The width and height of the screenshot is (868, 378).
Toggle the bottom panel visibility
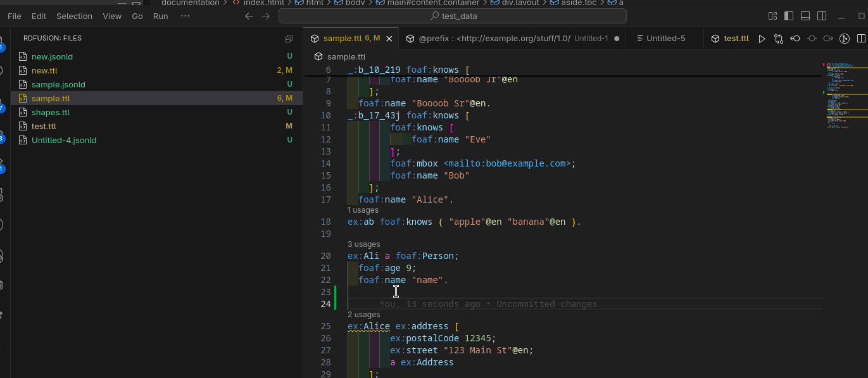805,16
